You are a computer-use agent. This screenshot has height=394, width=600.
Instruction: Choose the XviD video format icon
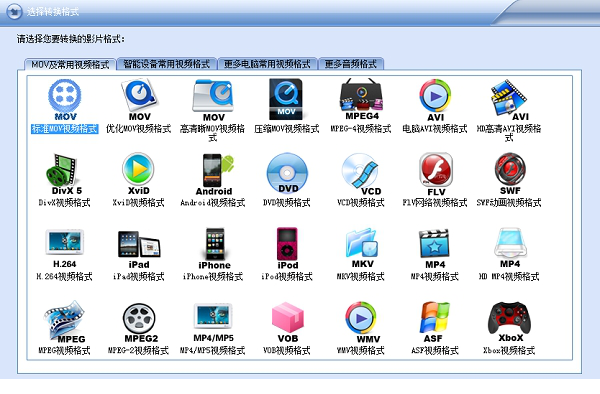139,174
